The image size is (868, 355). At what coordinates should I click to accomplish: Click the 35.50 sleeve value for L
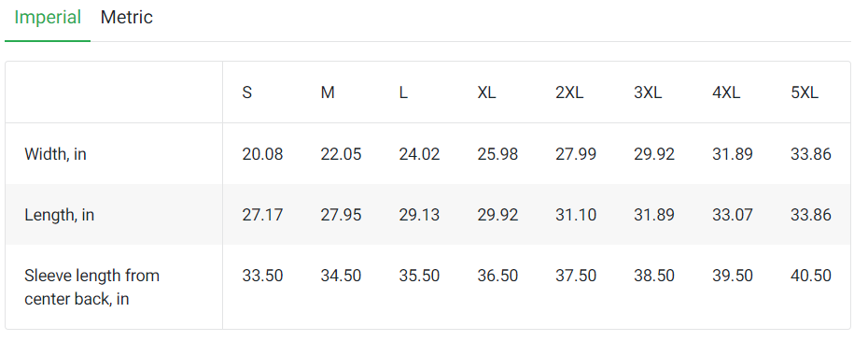tap(420, 276)
